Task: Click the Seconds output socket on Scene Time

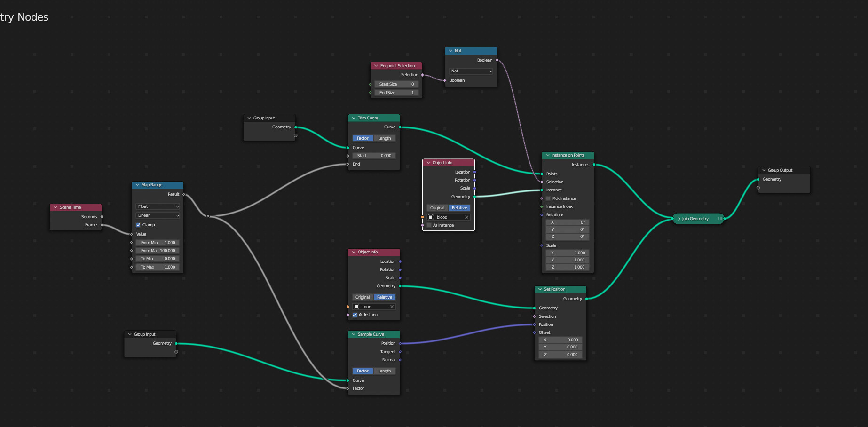Action: (102, 217)
